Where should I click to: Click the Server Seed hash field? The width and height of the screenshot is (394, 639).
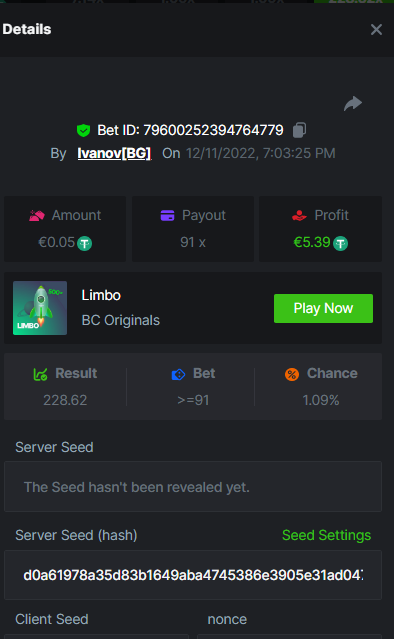(x=193, y=575)
